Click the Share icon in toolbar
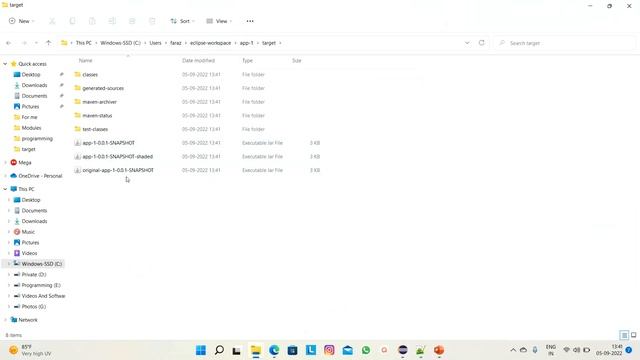Image resolution: width=640 pixels, height=360 pixels. coord(132,21)
